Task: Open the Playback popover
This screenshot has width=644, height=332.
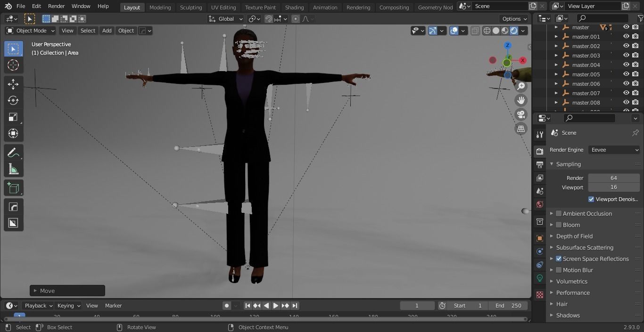Action: (38, 306)
